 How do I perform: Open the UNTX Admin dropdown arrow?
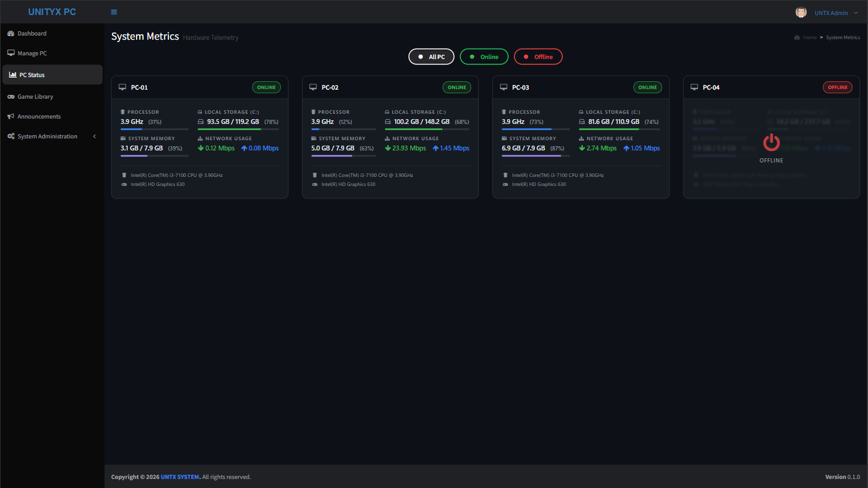pyautogui.click(x=856, y=13)
